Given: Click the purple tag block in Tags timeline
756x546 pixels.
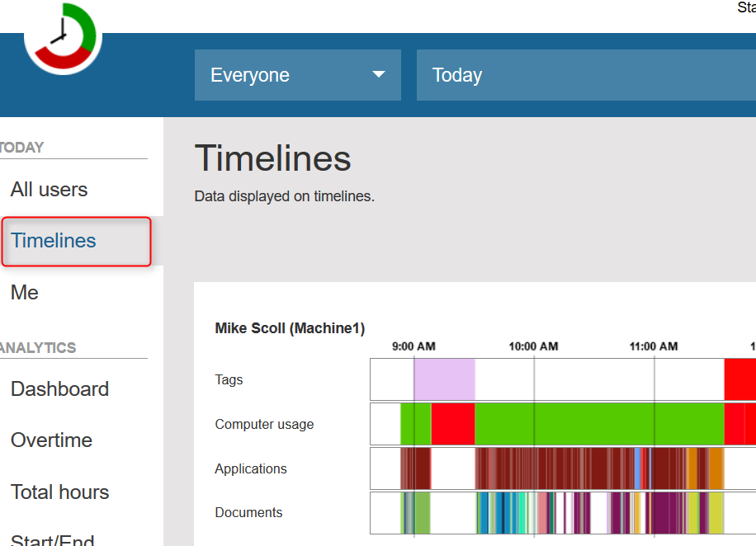Looking at the screenshot, I should coord(444,379).
